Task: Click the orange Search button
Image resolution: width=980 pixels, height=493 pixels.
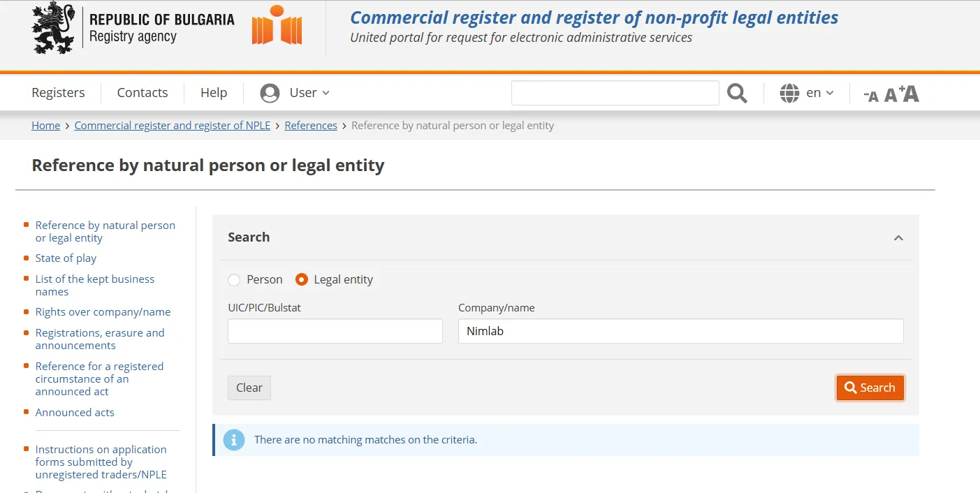Action: 870,388
